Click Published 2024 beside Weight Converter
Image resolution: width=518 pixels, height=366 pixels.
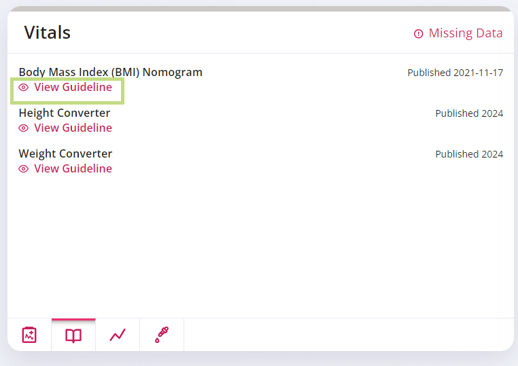pyautogui.click(x=469, y=154)
